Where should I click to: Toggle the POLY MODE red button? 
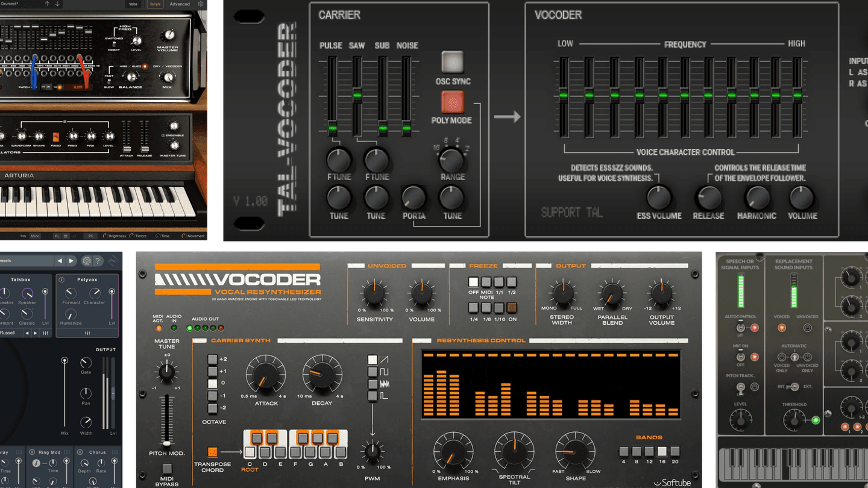[453, 102]
